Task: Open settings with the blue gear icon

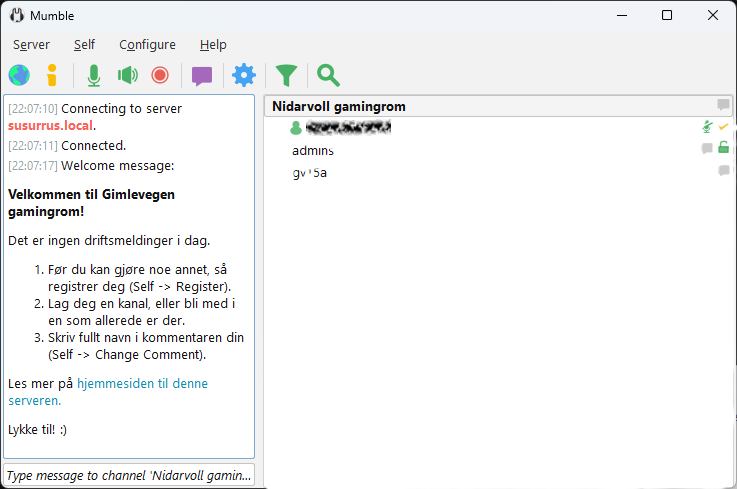Action: point(244,75)
